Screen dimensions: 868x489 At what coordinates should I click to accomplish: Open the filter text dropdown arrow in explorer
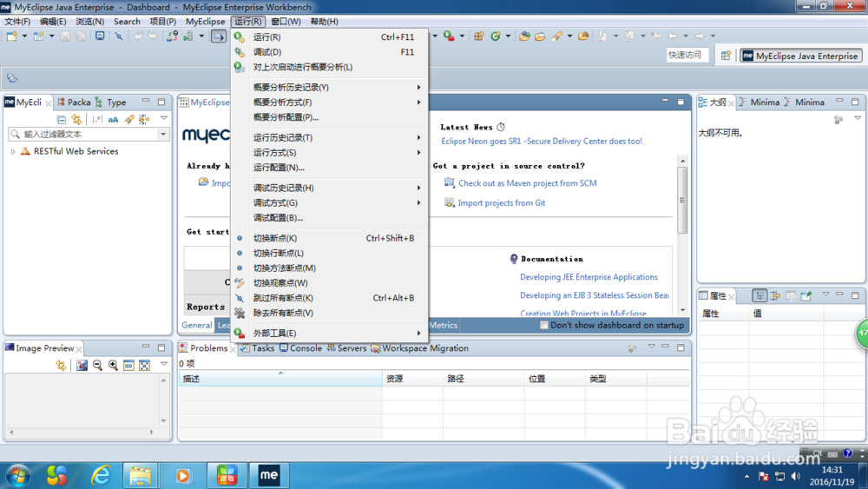coord(163,134)
